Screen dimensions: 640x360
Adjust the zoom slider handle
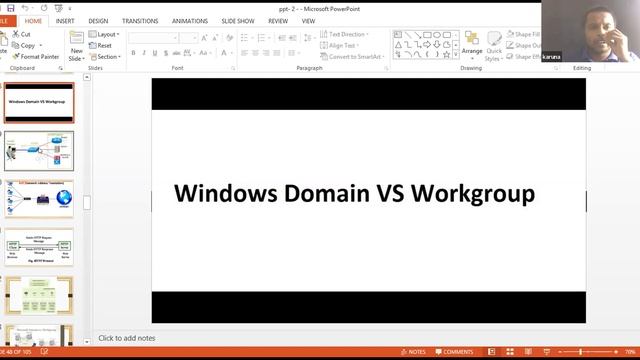[x=580, y=352]
